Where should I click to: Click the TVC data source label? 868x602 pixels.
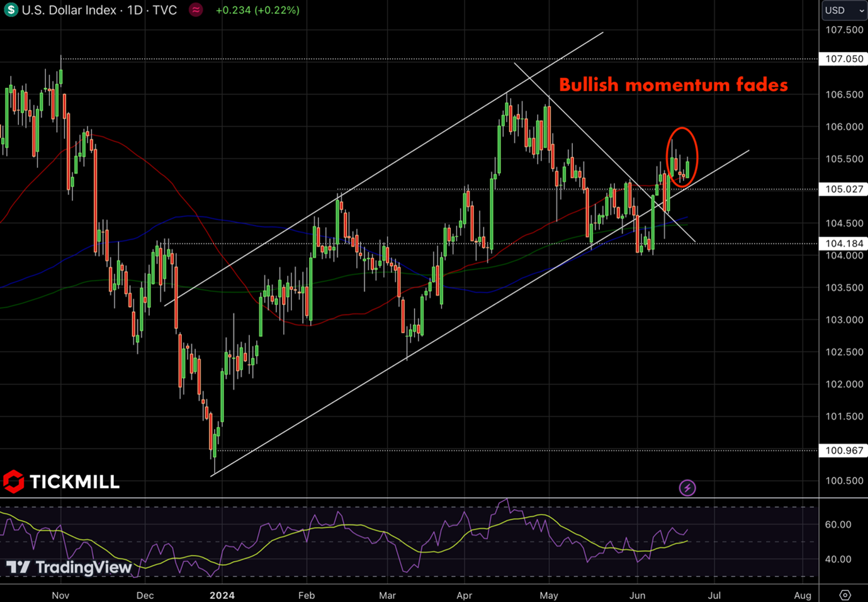coord(165,10)
